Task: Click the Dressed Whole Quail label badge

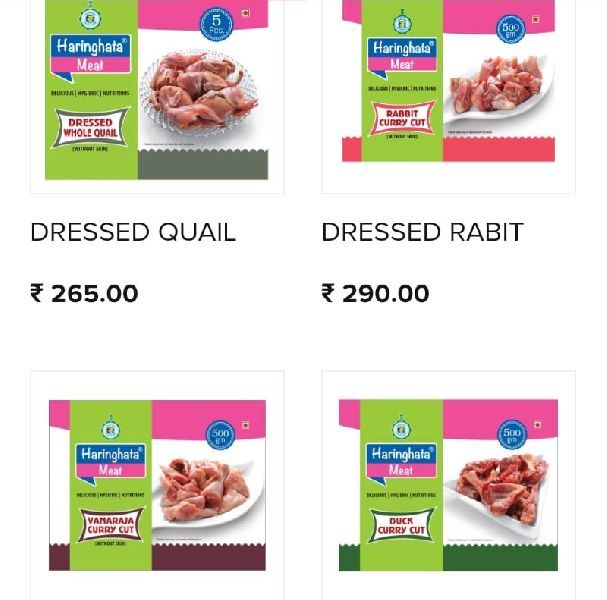Action: point(90,128)
